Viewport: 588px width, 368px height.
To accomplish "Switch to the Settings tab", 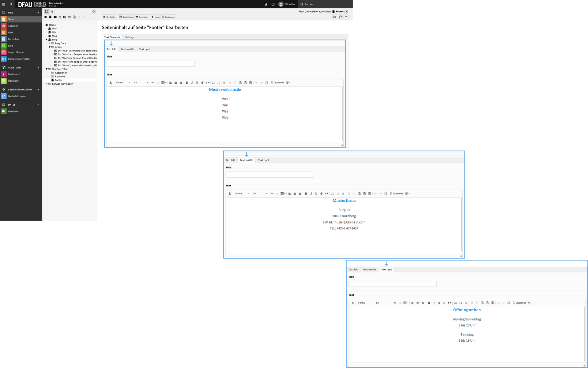I will 130,37.
